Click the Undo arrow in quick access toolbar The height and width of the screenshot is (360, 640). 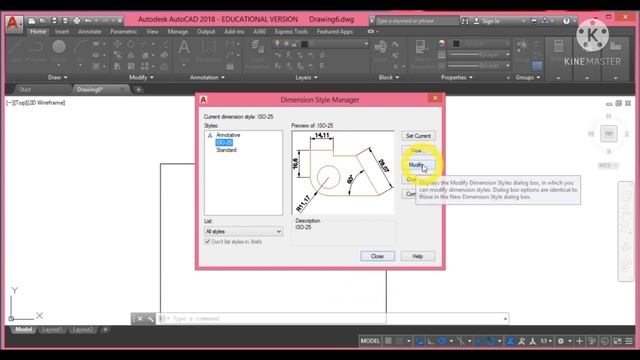(88, 20)
